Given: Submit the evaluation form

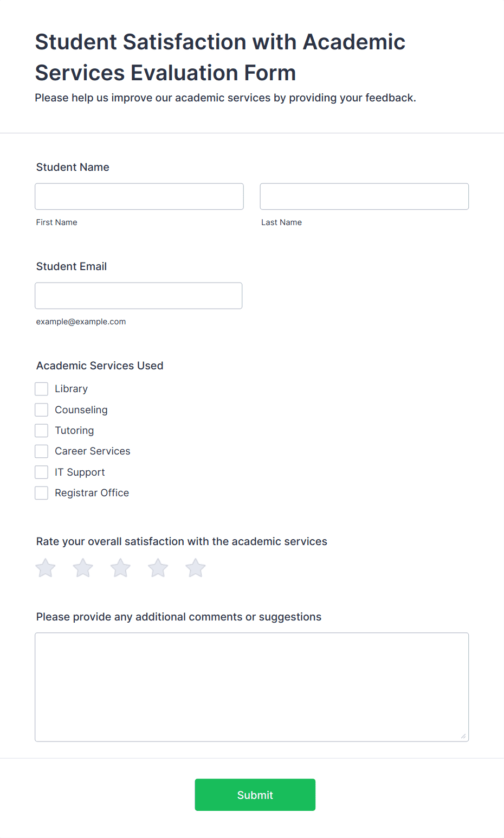Looking at the screenshot, I should [x=255, y=795].
